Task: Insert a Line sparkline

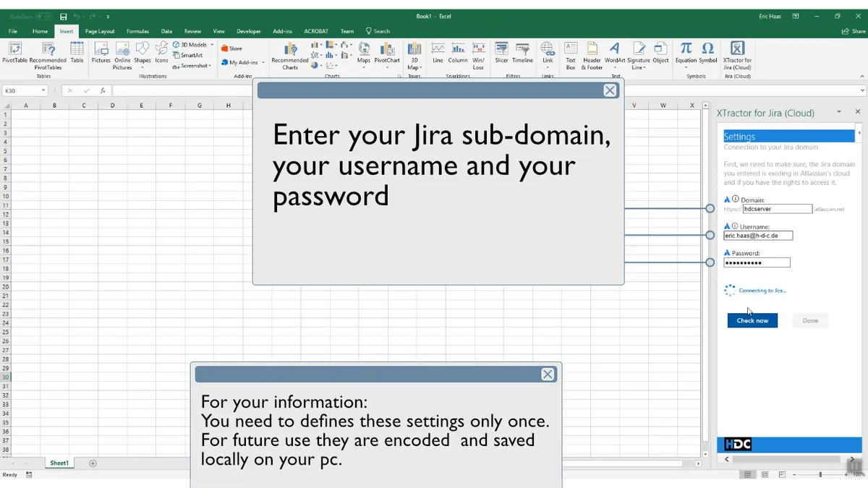Action: tap(438, 53)
